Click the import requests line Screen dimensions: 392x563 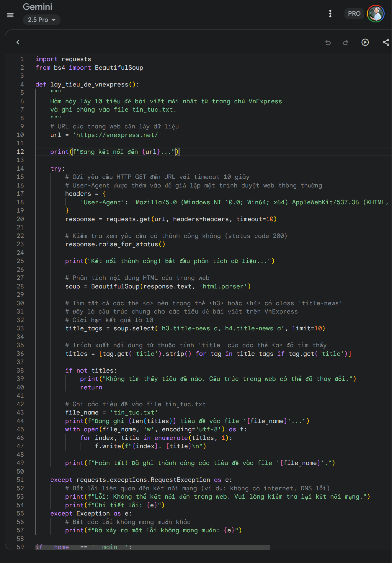coord(63,59)
